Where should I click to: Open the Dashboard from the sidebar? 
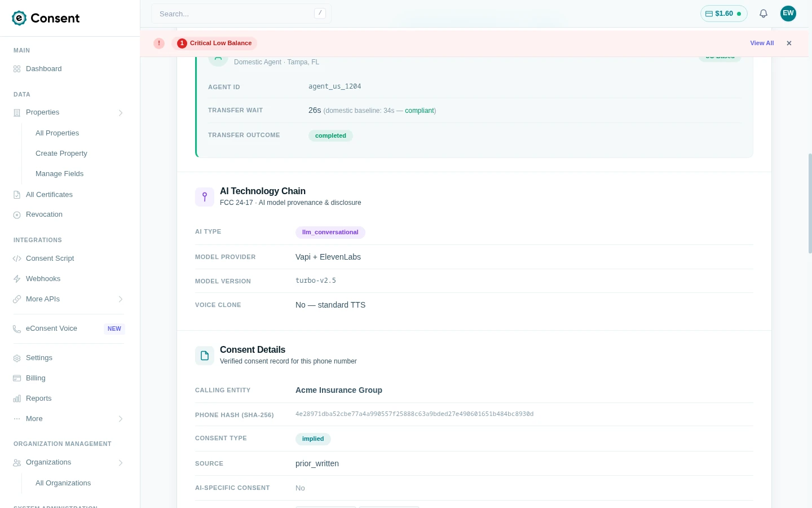pyautogui.click(x=43, y=68)
